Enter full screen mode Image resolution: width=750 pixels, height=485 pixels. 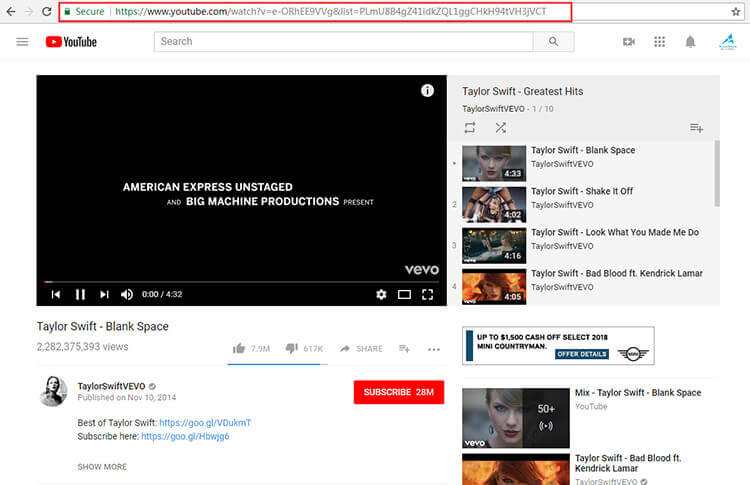[x=427, y=294]
